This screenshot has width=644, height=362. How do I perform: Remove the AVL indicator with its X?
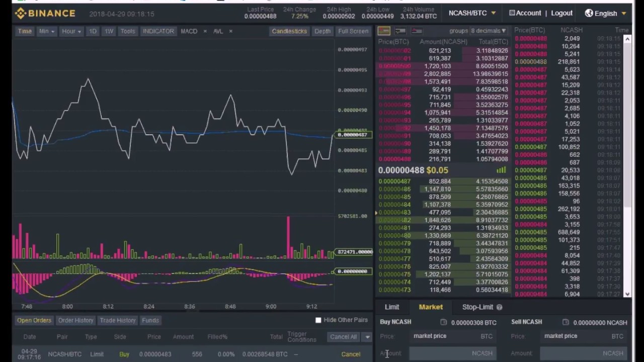(x=230, y=31)
